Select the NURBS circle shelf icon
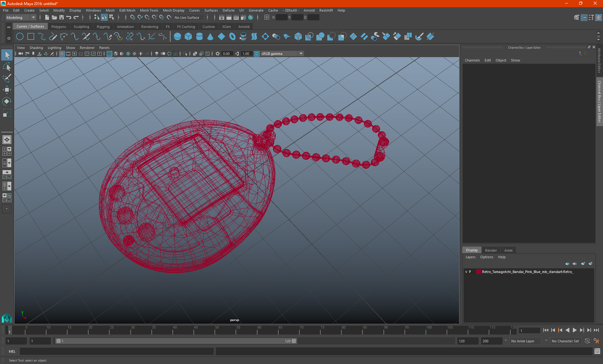603x364 pixels. pyautogui.click(x=20, y=37)
